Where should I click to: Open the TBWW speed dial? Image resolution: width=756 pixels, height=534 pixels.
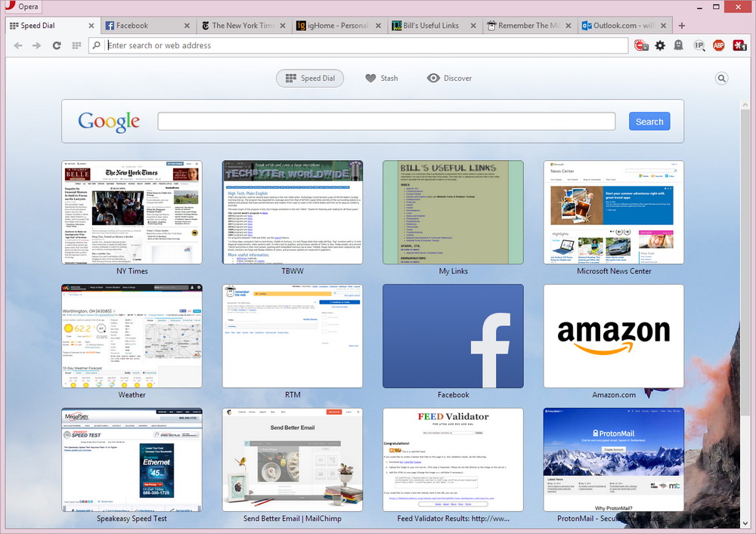pos(292,212)
